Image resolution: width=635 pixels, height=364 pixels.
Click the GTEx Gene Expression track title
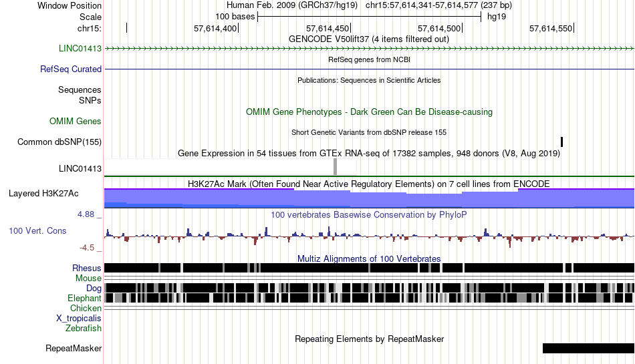click(369, 154)
